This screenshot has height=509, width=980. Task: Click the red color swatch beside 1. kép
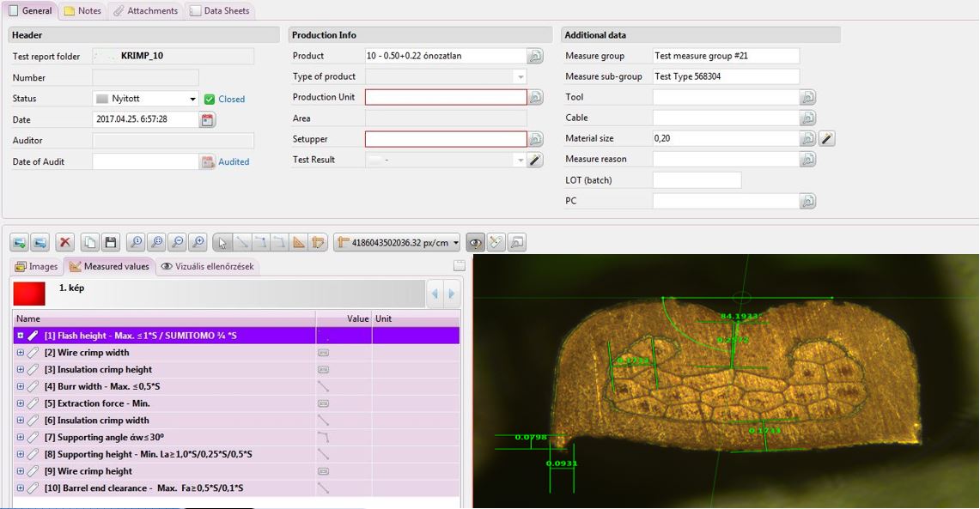[29, 294]
